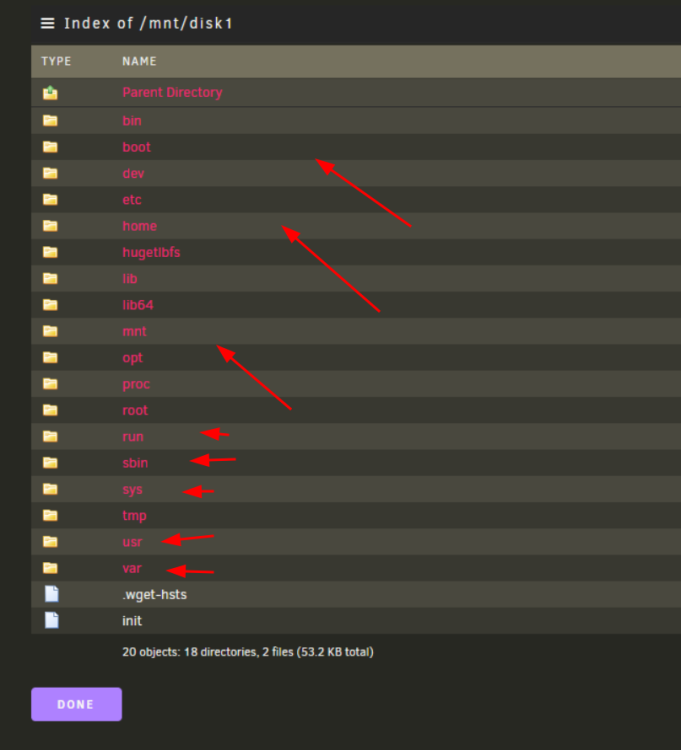Click the '20 objects' summary text
Image resolution: width=681 pixels, height=750 pixels.
coord(248,652)
